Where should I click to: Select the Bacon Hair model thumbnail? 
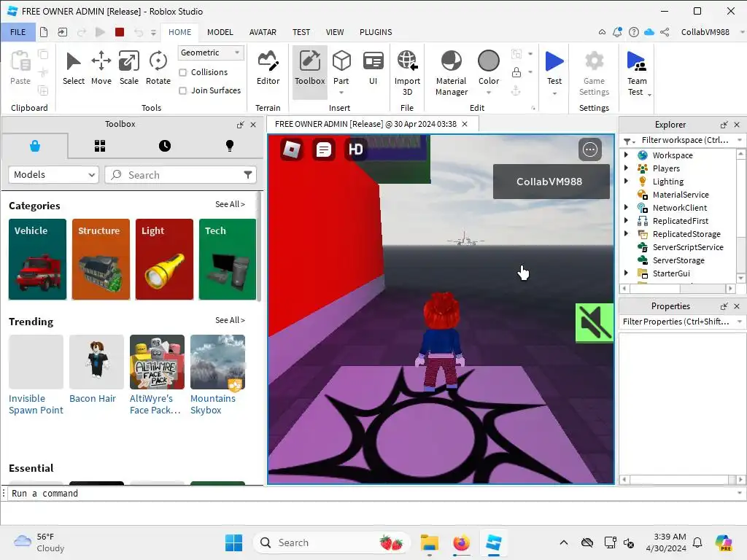[96, 362]
